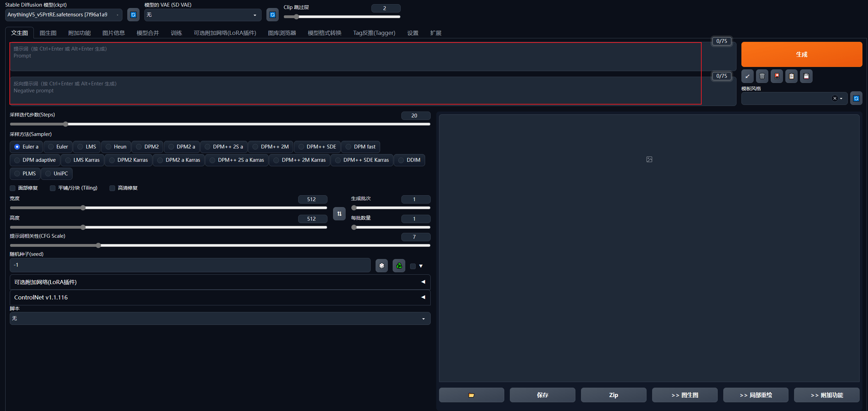Select the DPM++ 2M Karras sampler
The height and width of the screenshot is (411, 868).
click(x=300, y=160)
